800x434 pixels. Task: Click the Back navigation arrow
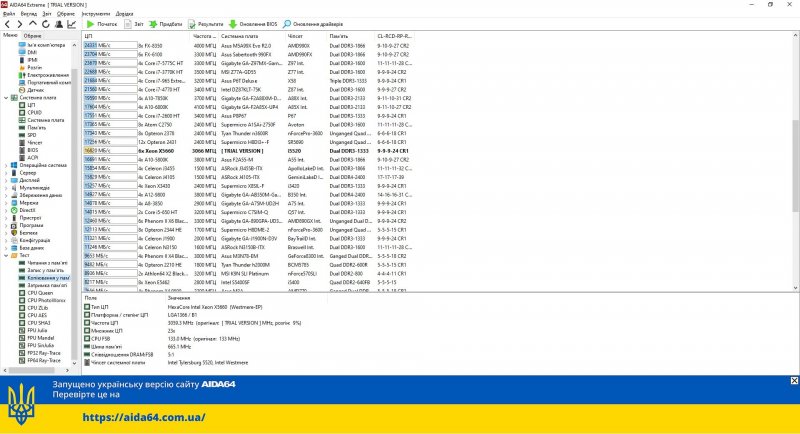pos(6,23)
